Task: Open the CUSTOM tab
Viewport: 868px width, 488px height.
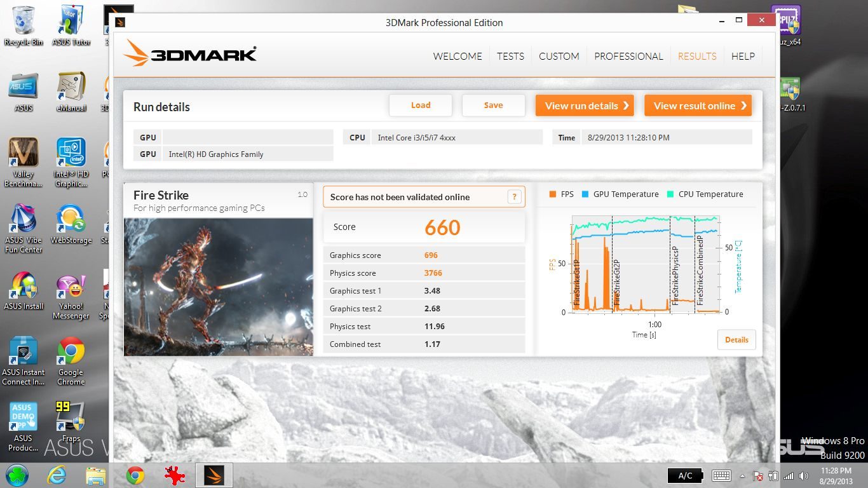Action: click(x=559, y=56)
